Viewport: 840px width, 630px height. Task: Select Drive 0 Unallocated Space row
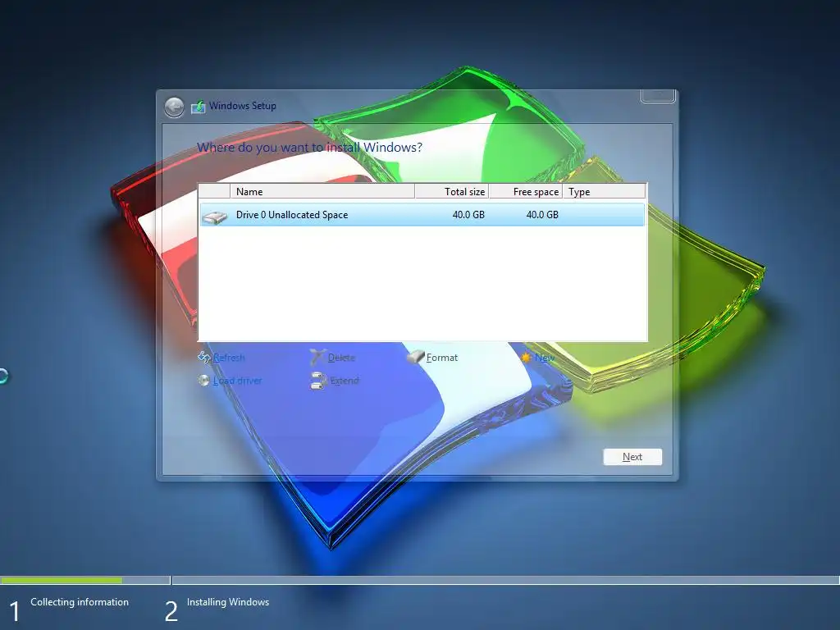(422, 215)
